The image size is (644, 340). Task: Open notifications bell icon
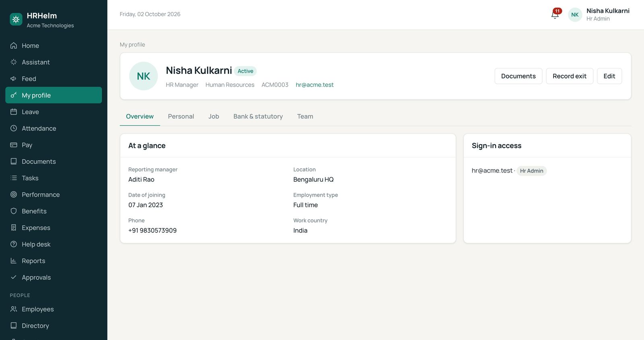click(x=555, y=15)
